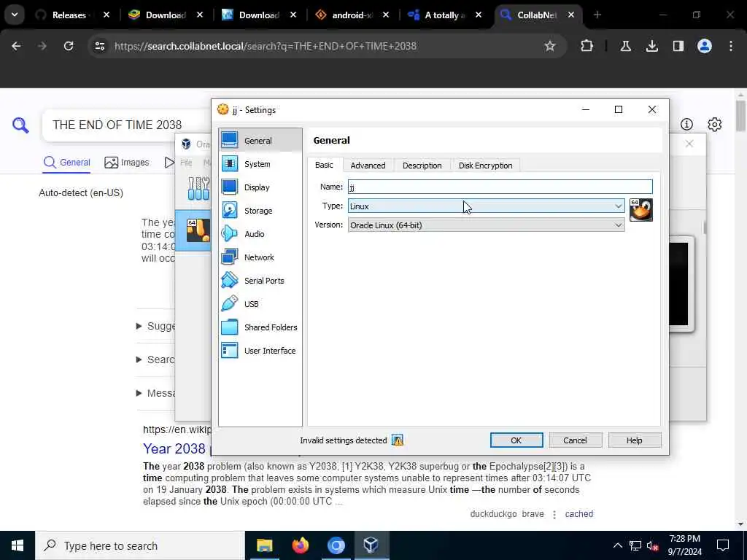This screenshot has height=560, width=747.
Task: Open browser profile avatar
Action: point(704,46)
